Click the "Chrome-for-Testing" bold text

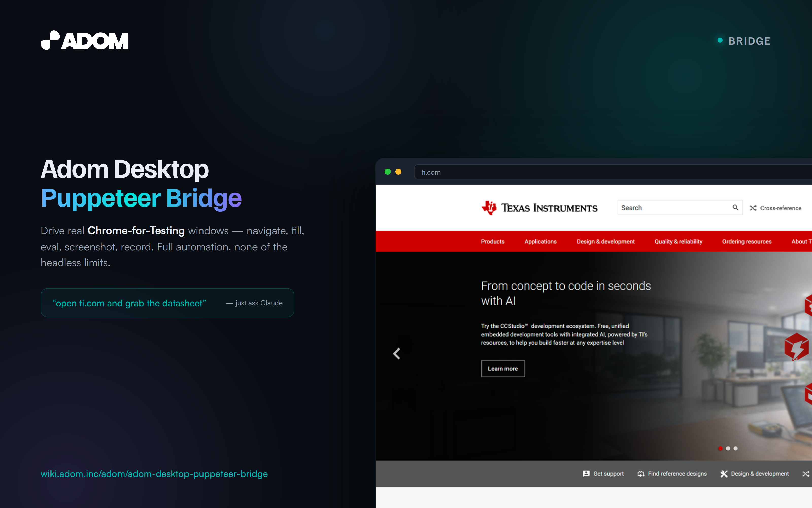136,231
